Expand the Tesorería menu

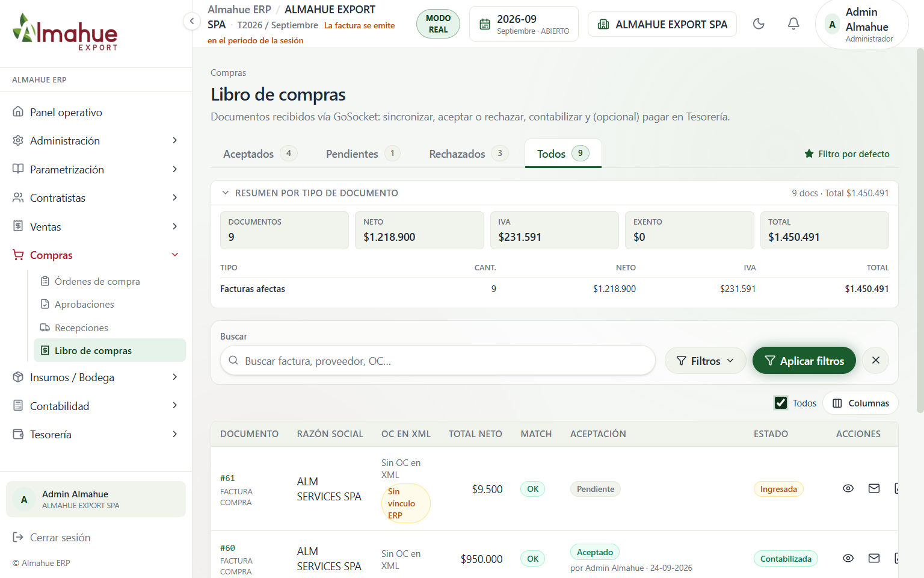coord(96,435)
